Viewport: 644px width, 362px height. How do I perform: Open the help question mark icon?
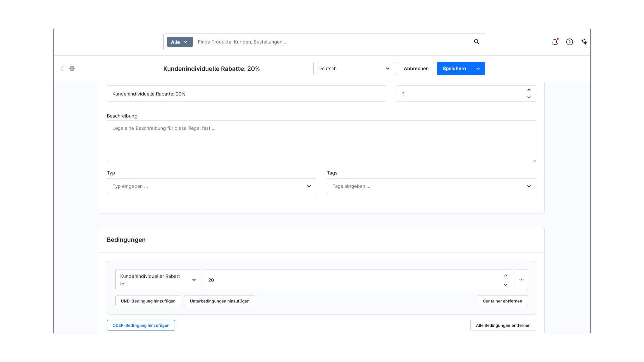[x=570, y=42]
